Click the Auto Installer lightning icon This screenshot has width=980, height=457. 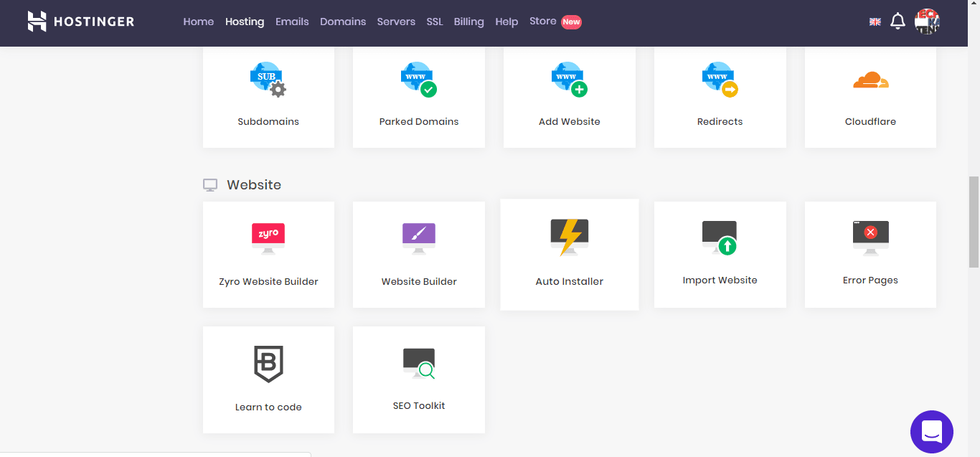coord(570,237)
